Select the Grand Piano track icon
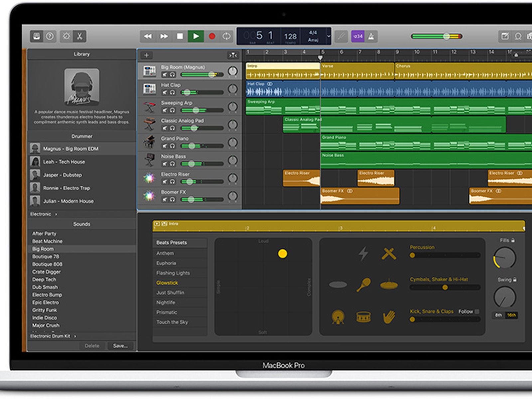The image size is (532, 399). click(x=149, y=142)
